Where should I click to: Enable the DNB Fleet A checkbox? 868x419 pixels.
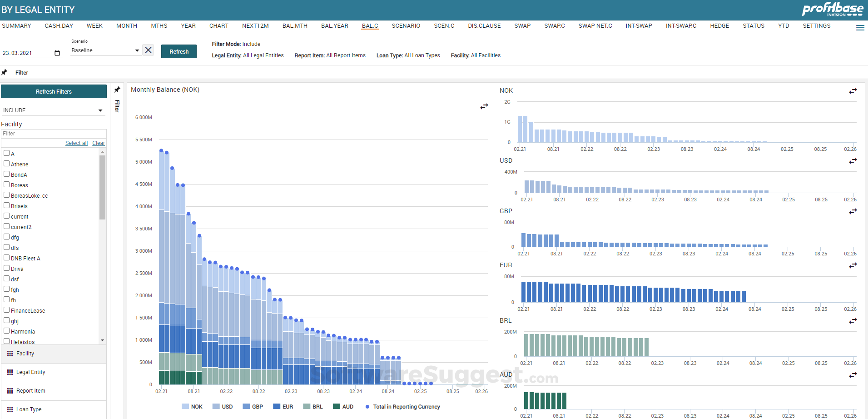pos(6,258)
